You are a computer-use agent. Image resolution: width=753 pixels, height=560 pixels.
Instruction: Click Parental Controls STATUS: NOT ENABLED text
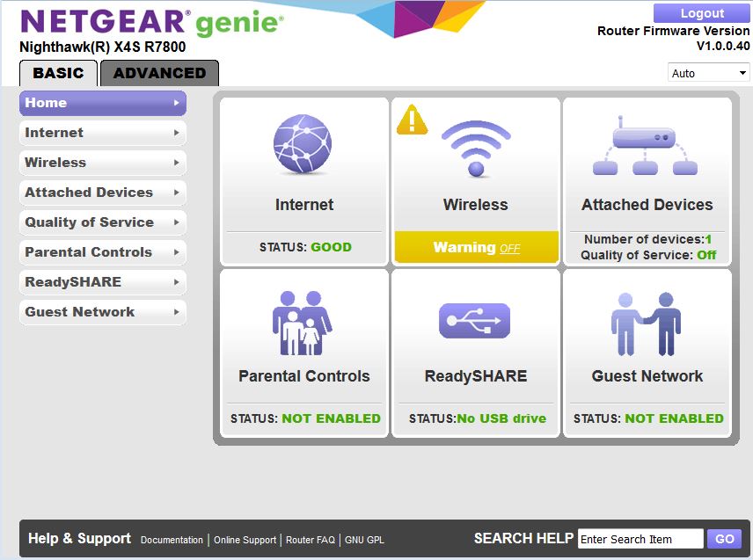click(305, 418)
